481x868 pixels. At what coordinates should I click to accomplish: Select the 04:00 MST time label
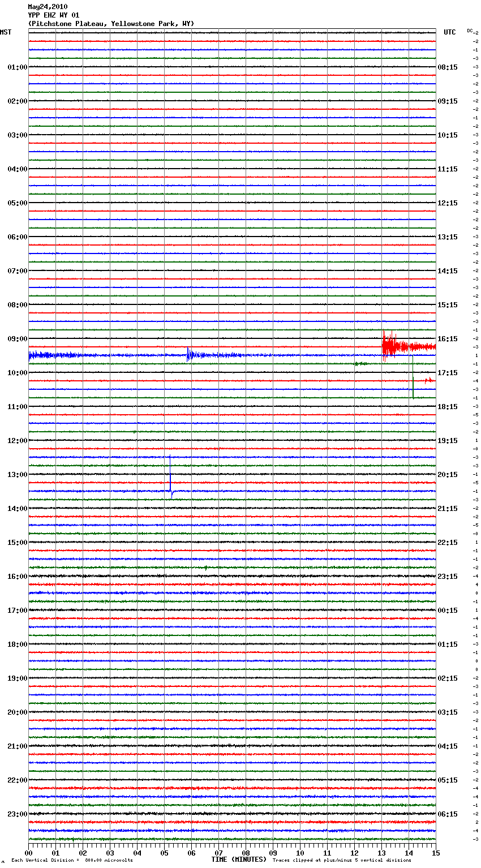[18, 169]
